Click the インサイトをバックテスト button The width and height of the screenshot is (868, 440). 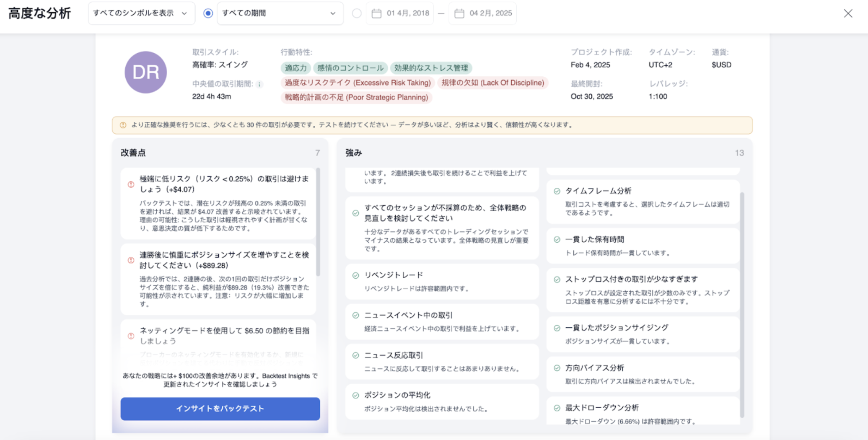coord(220,409)
